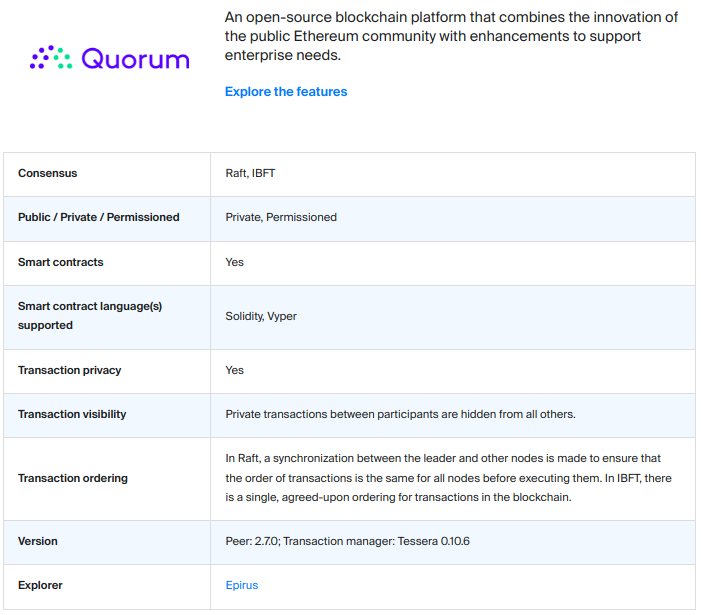The width and height of the screenshot is (701, 615).
Task: Open the Epirus explorer link
Action: coord(242,585)
